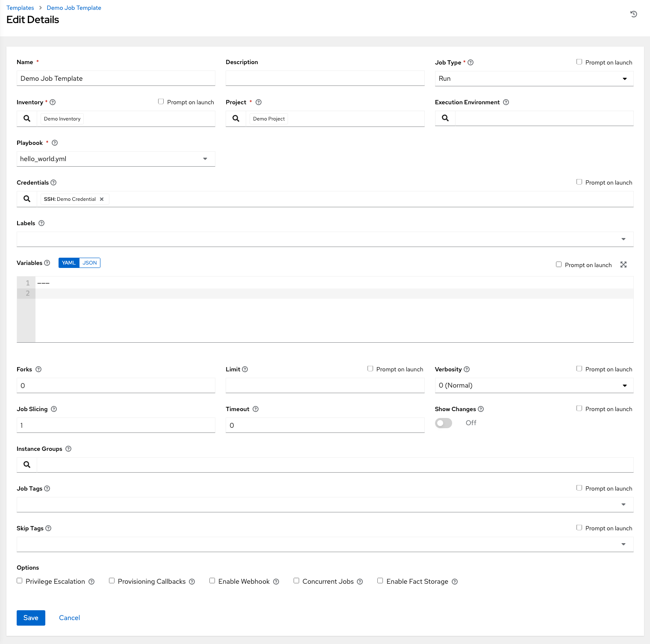This screenshot has height=644, width=650.
Task: Open Instance Groups search lookup
Action: click(26, 465)
